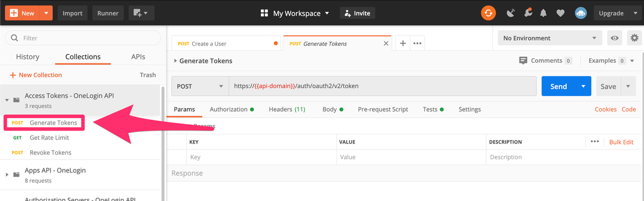Open the New button dropdown arrow
Screen dimensions: 644x201
(47, 13)
